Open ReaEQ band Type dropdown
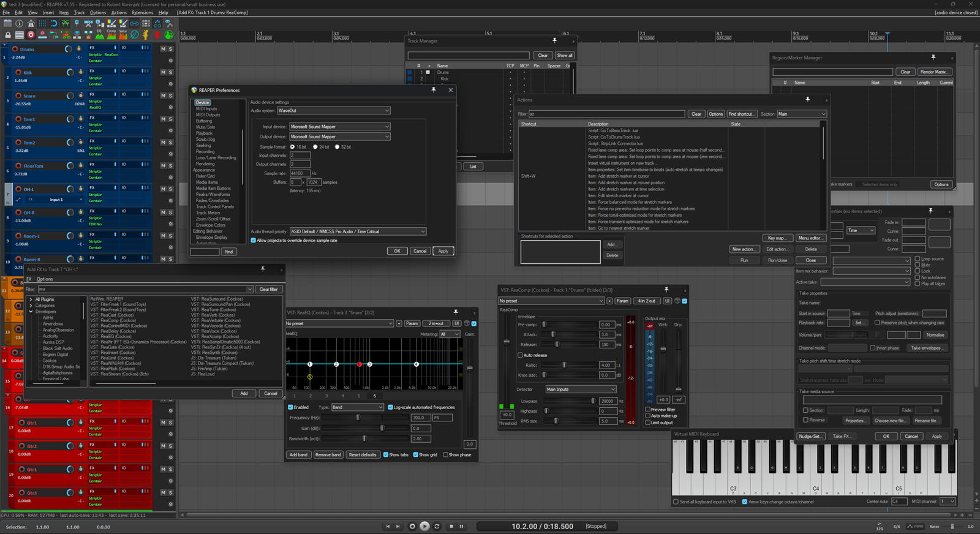 tap(357, 407)
